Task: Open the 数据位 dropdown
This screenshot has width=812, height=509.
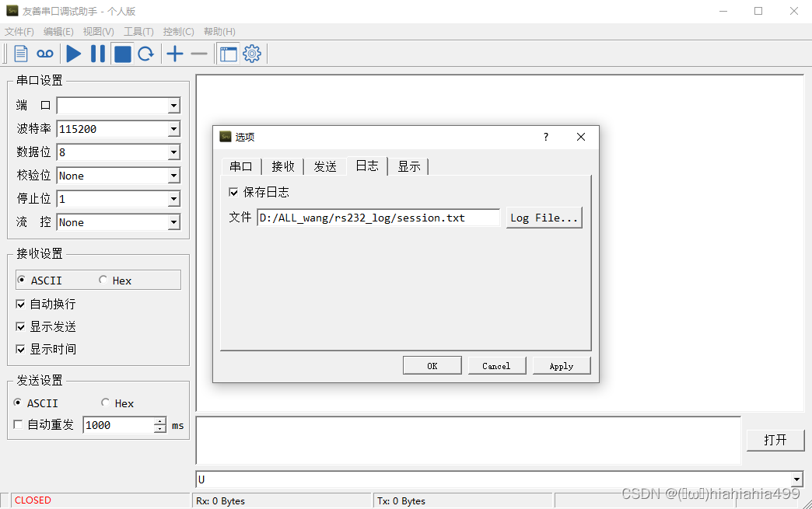Action: click(x=173, y=152)
